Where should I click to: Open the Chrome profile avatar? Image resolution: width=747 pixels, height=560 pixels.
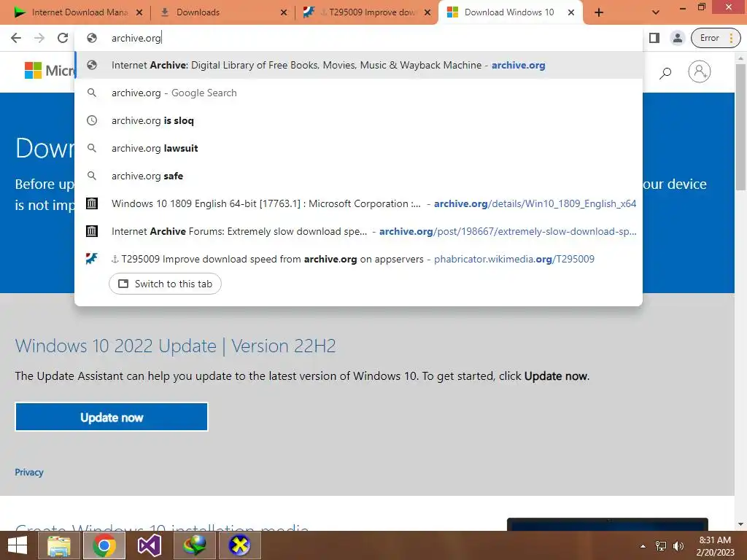[677, 38]
